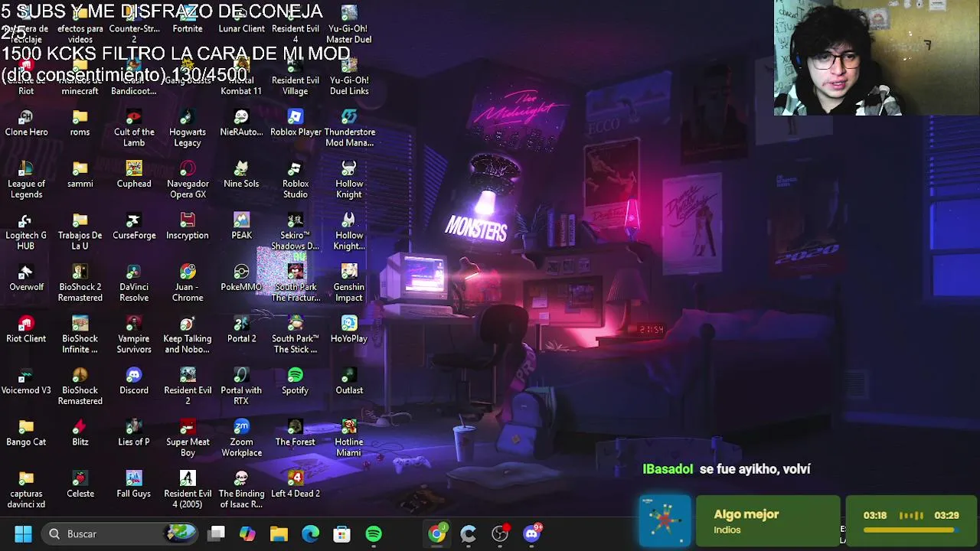Select the Lunar Client desktop icon

coord(241,20)
